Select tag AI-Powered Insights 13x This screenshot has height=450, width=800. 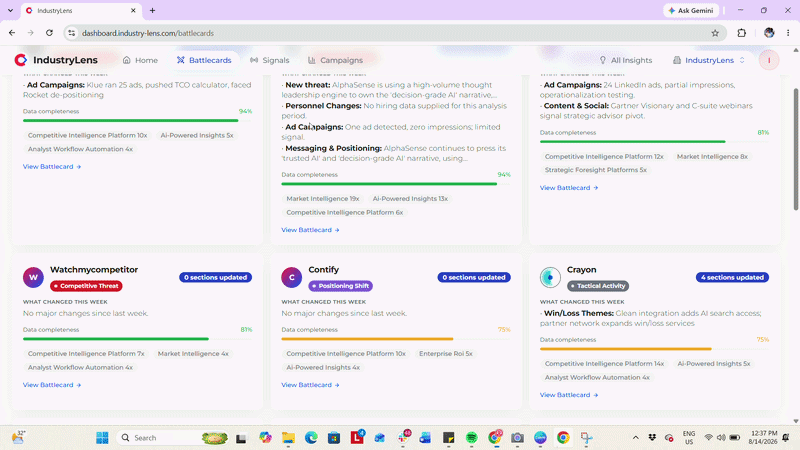[410, 199]
